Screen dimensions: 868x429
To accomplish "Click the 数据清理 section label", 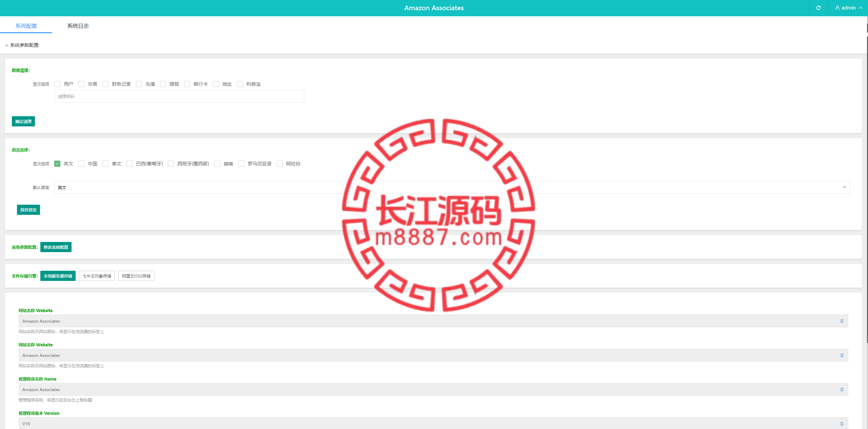I will [x=21, y=70].
